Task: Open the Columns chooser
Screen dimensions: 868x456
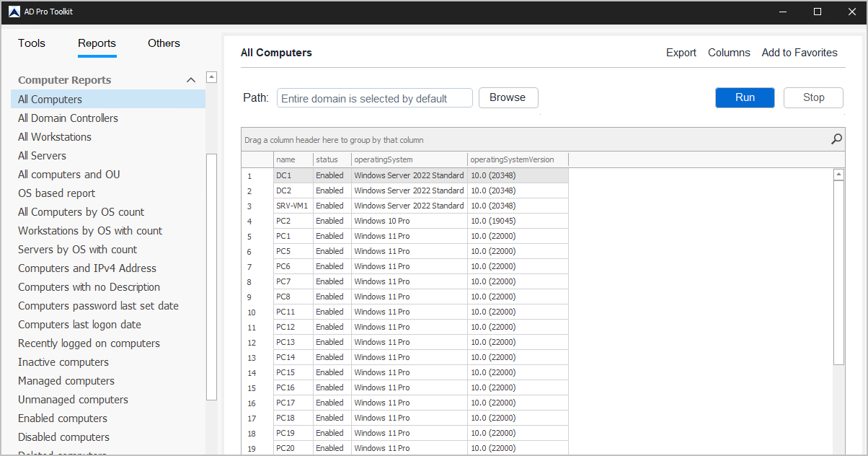Action: pyautogui.click(x=729, y=53)
